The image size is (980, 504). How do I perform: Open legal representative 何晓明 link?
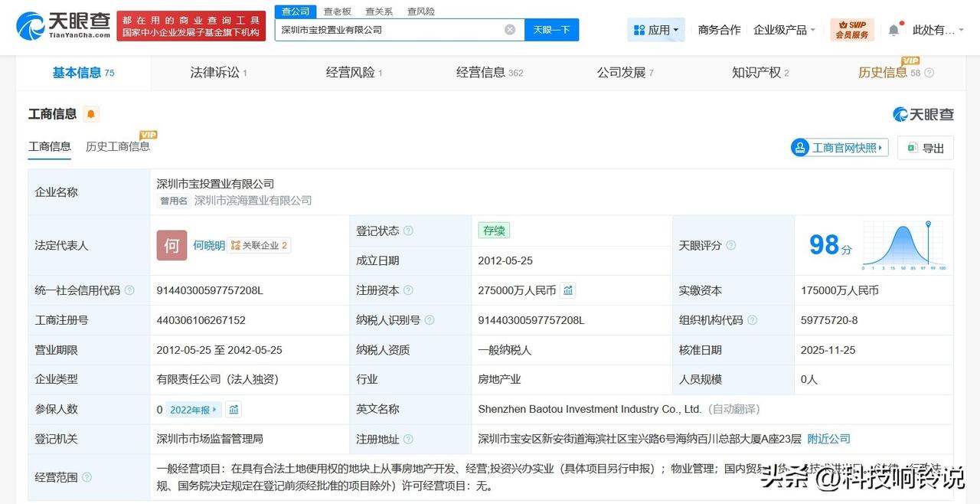point(209,245)
